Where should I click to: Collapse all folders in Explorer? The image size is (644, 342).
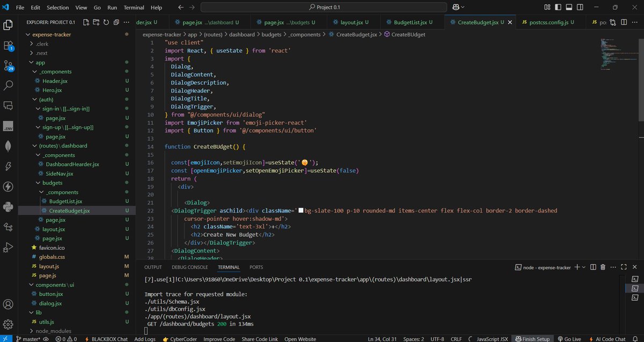click(116, 23)
